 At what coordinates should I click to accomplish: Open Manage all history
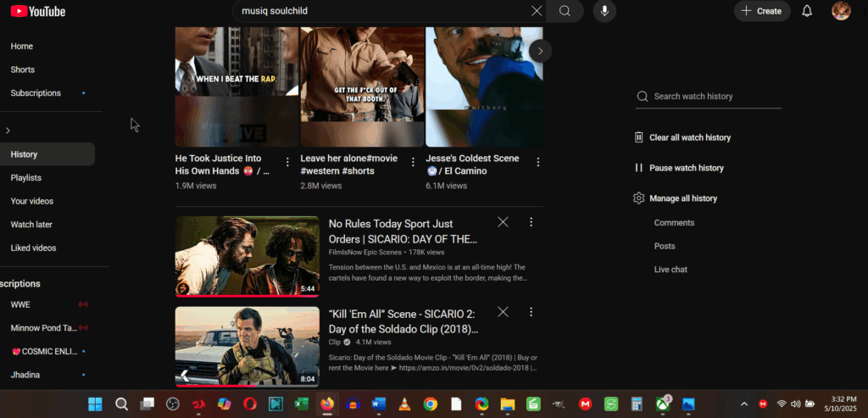(676, 198)
